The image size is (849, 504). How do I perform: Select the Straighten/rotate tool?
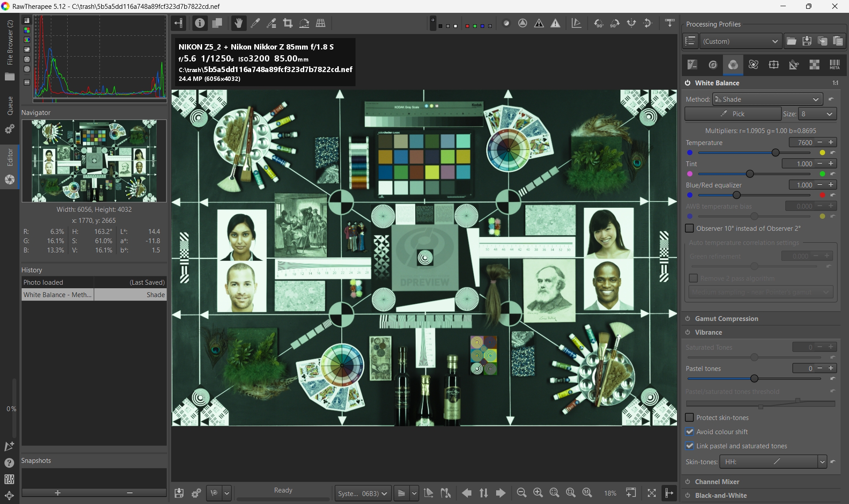[304, 23]
